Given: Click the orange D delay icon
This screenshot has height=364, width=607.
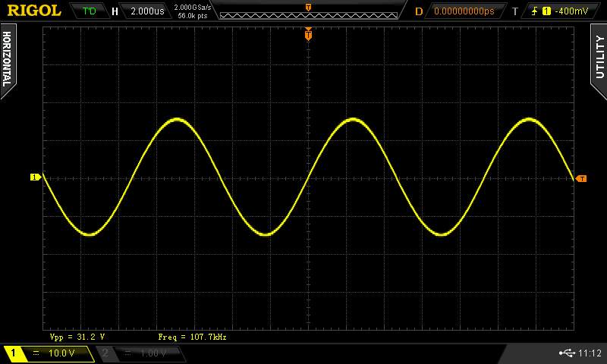Looking at the screenshot, I should point(419,11).
